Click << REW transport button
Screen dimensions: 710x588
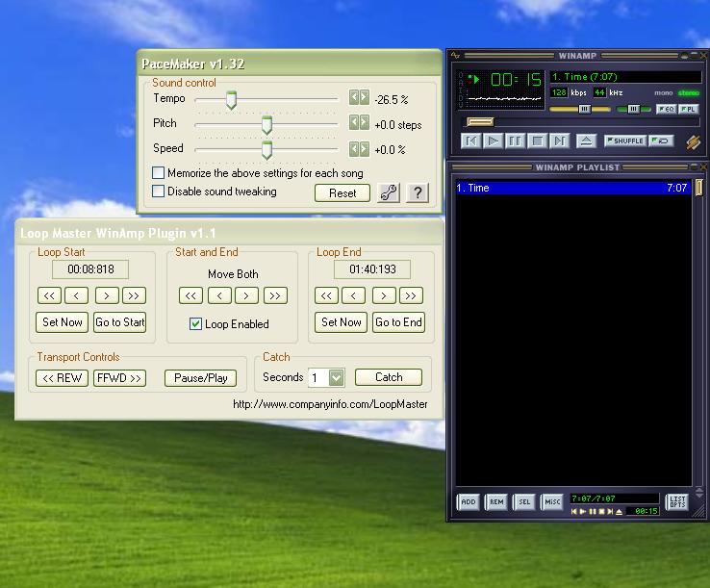(62, 378)
